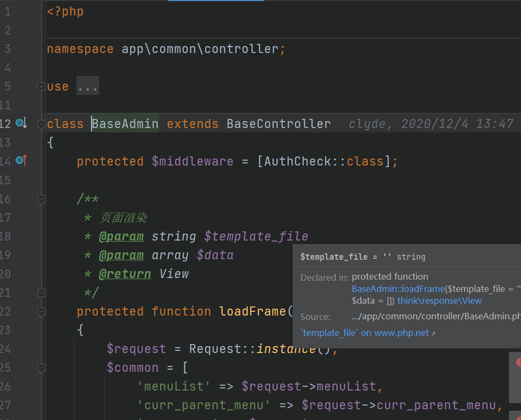This screenshot has height=420, width=521.
Task: Click the Request class on line 24
Action: (x=215, y=349)
